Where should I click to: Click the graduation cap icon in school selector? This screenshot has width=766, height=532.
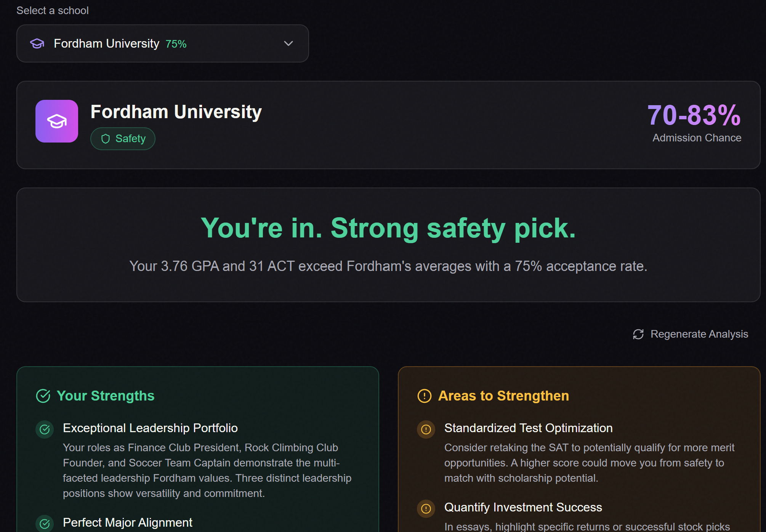tap(37, 43)
